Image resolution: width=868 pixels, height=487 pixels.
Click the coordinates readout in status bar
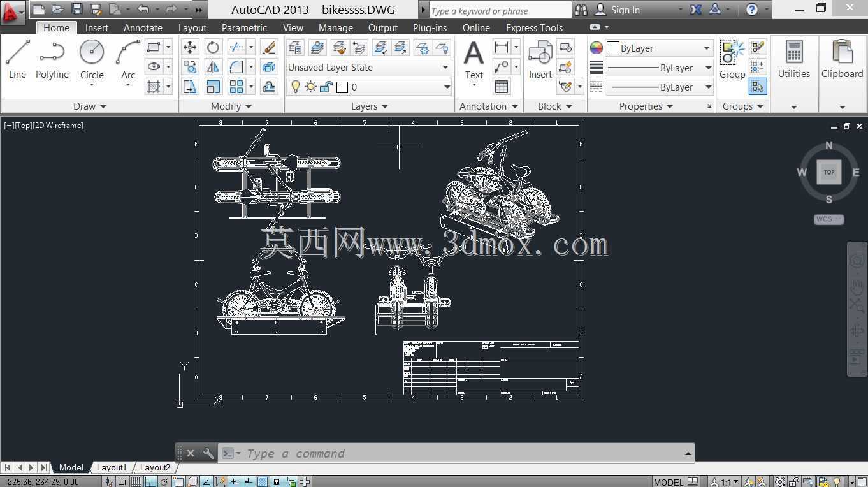pyautogui.click(x=44, y=482)
